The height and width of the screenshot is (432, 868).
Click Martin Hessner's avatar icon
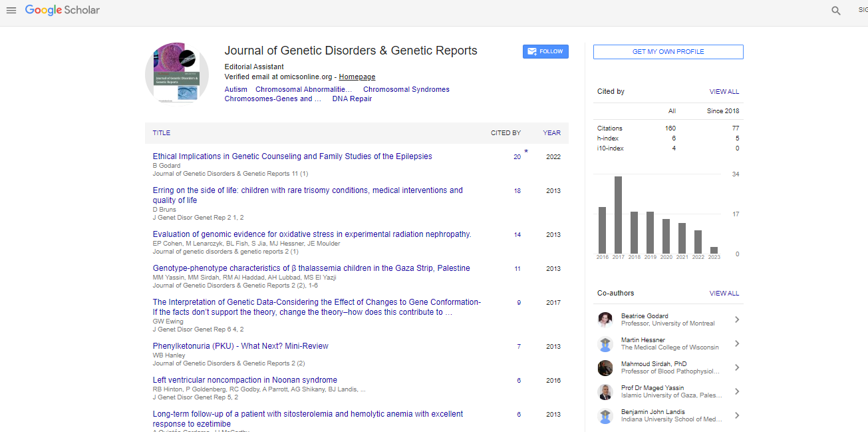point(605,344)
